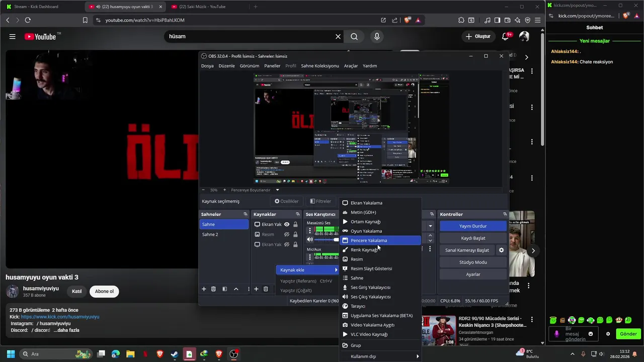Increase transition duration stepper up arrow
Image resolution: width=644 pixels, height=362 pixels.
point(430,235)
